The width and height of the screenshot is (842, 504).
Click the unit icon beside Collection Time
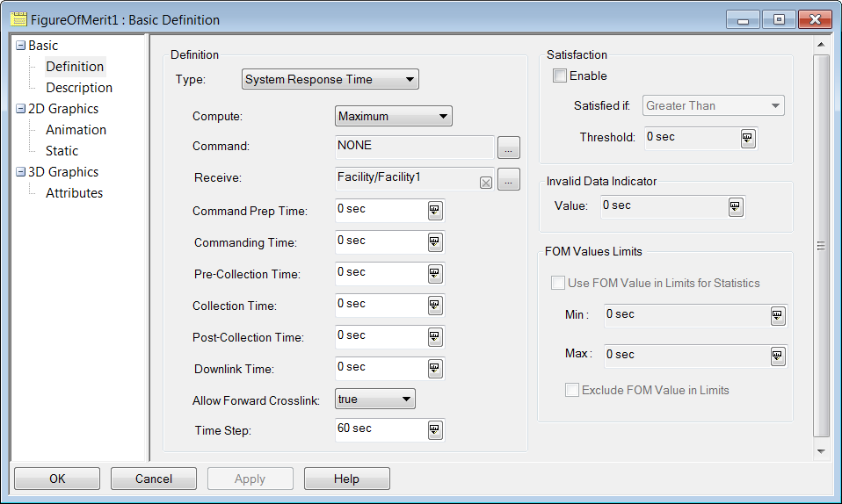[x=435, y=306]
